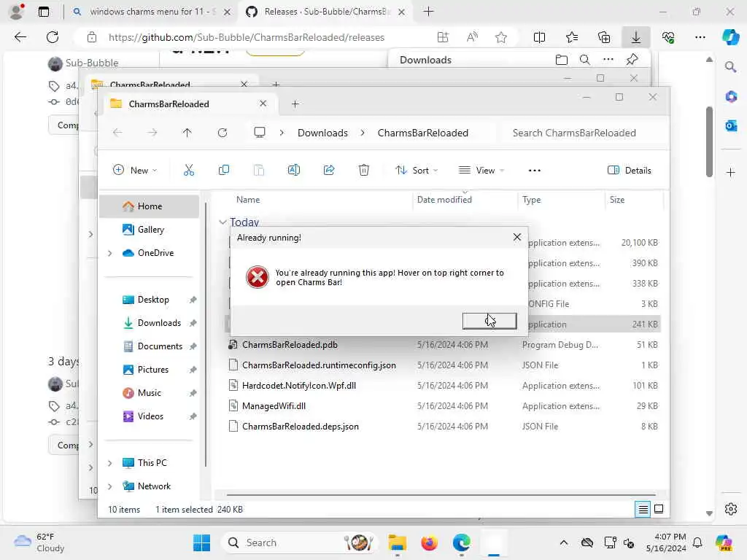747x560 pixels.
Task: Add this page to favorites star icon
Action: click(x=500, y=37)
